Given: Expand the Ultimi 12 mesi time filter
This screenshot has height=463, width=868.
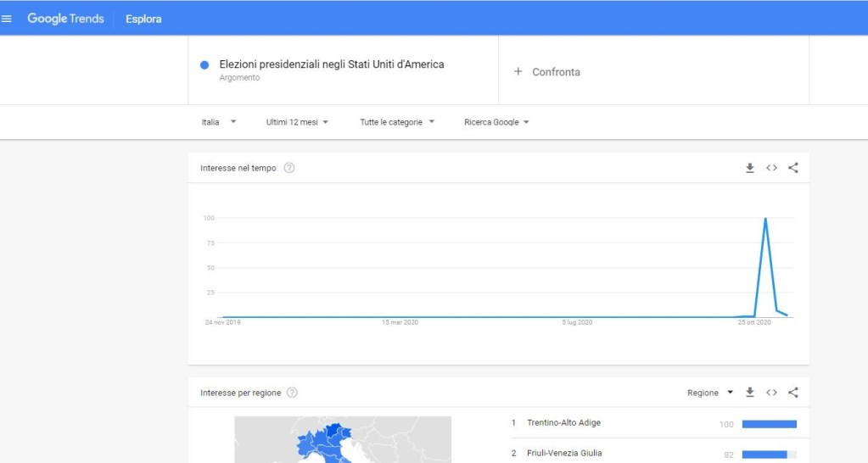Looking at the screenshot, I should tap(297, 122).
